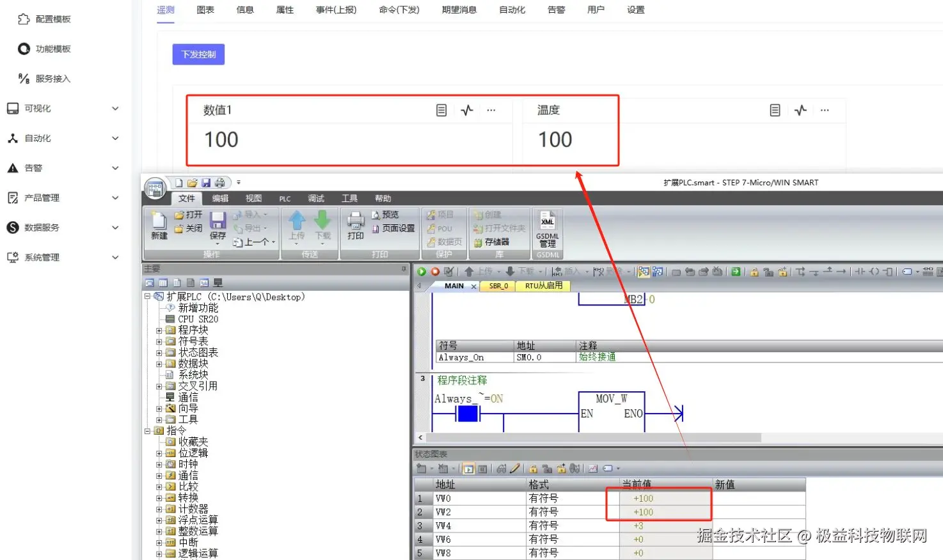Click the red STOP button in editor toolbar
943x560 pixels.
pyautogui.click(x=435, y=272)
